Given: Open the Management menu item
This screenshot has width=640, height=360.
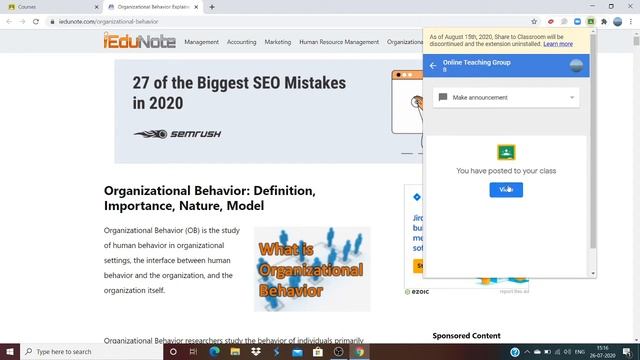Looking at the screenshot, I should (201, 42).
